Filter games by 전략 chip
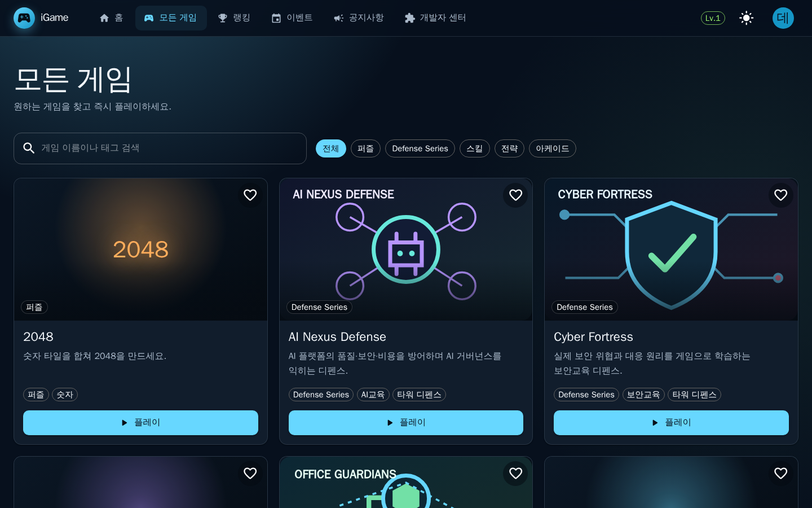 (x=510, y=148)
